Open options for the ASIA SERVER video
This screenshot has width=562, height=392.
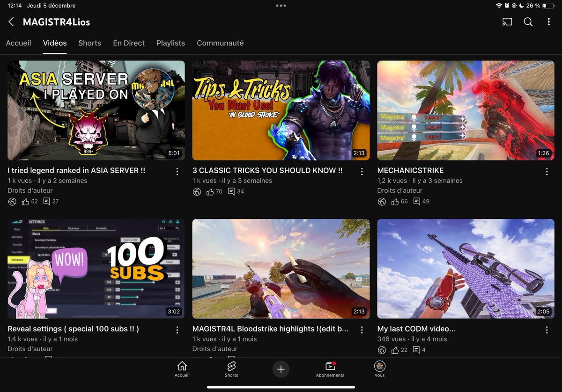click(177, 171)
